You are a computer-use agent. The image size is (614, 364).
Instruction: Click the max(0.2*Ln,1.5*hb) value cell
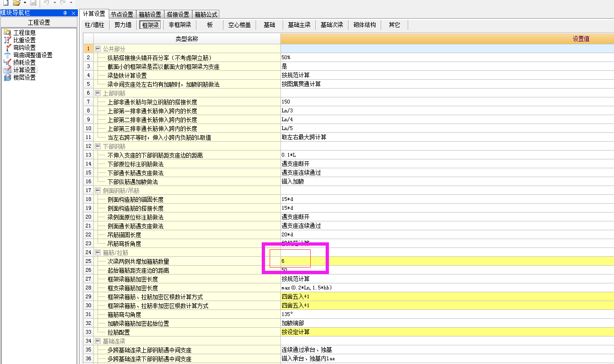point(447,288)
